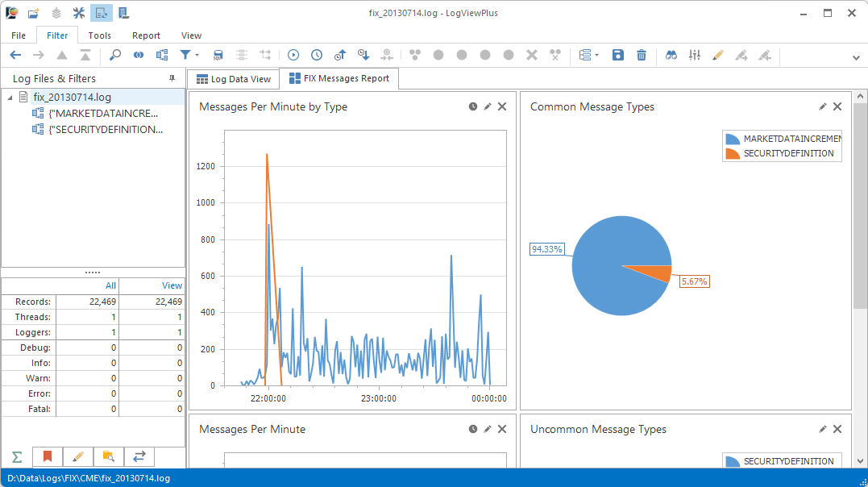Close the Messages Per Minute by Type chart

(x=502, y=106)
